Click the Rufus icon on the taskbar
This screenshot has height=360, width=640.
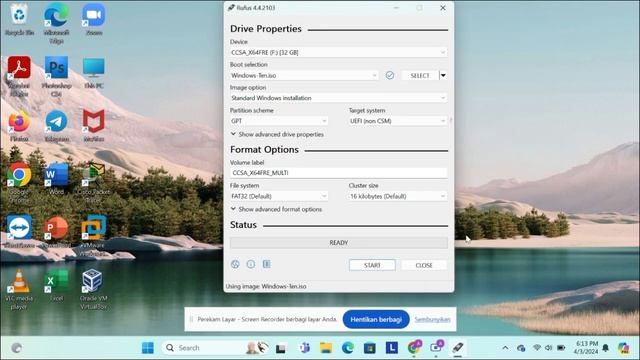coord(458,348)
